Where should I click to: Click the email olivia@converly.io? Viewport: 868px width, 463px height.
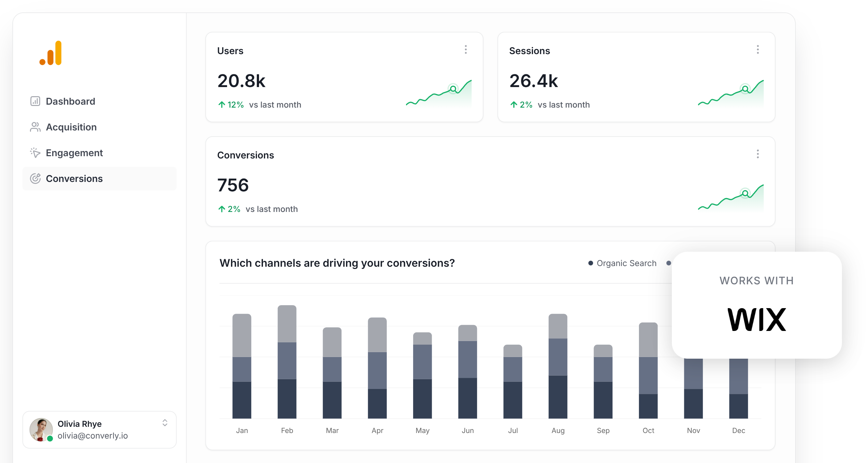92,436
